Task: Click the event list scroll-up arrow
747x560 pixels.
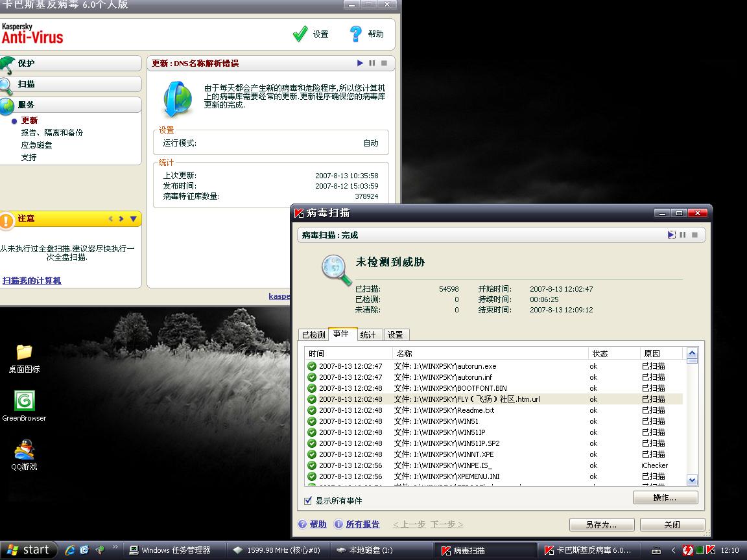Action: pyautogui.click(x=693, y=353)
